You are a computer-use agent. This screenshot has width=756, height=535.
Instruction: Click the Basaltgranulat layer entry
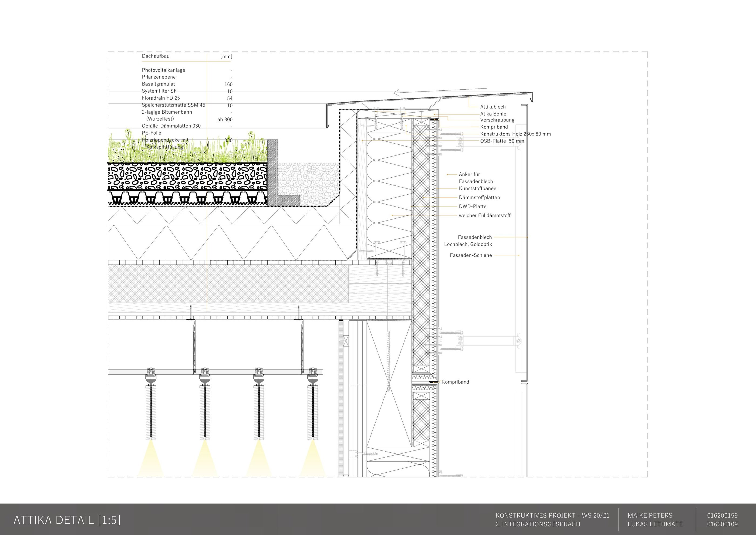(158, 84)
